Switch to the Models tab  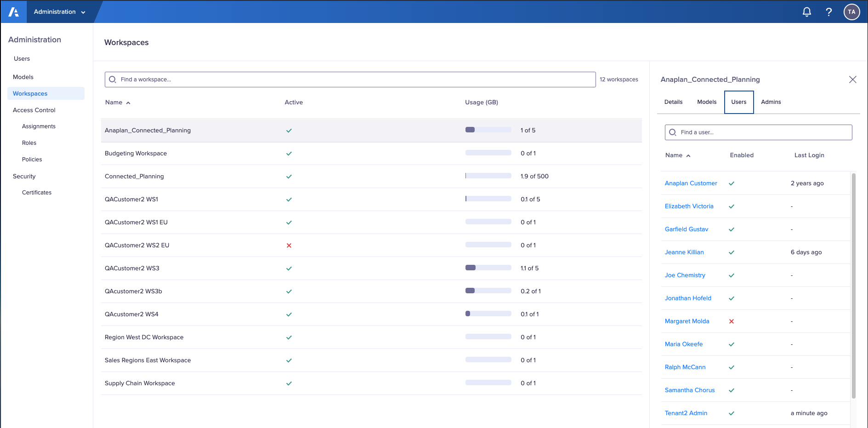707,102
